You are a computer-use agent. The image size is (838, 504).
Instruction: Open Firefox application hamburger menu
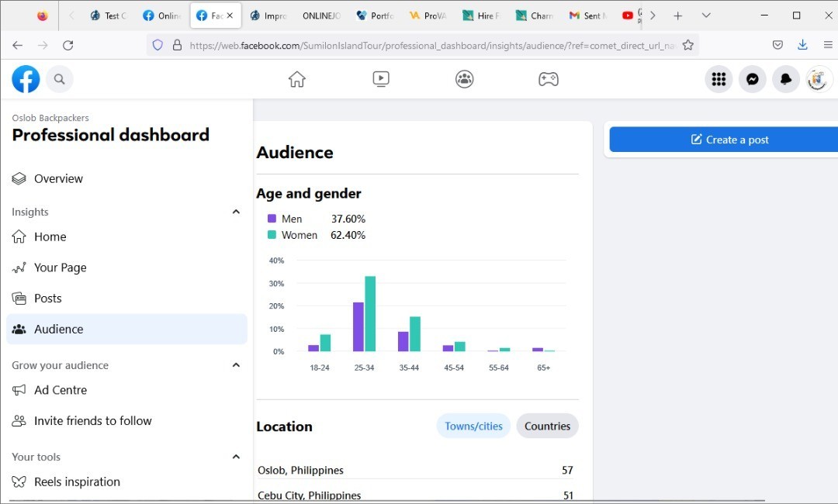coord(828,46)
